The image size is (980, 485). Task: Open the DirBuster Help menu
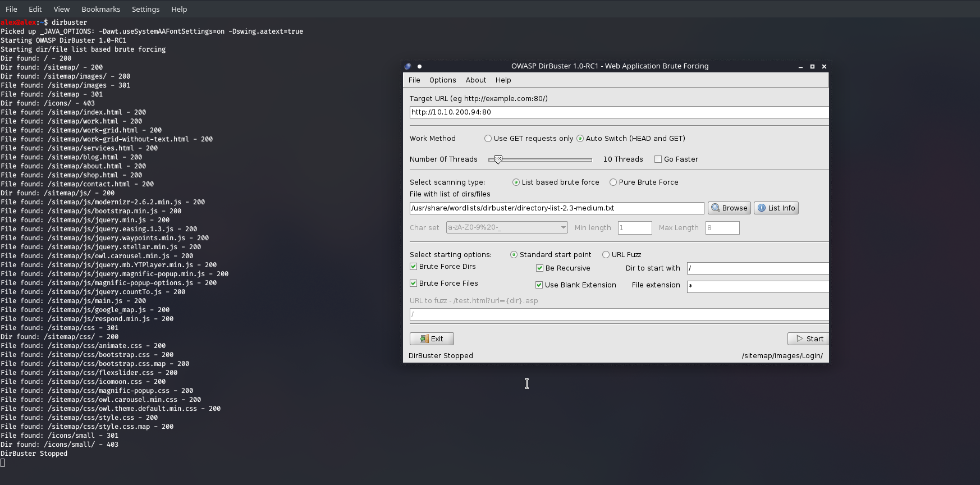tap(503, 80)
